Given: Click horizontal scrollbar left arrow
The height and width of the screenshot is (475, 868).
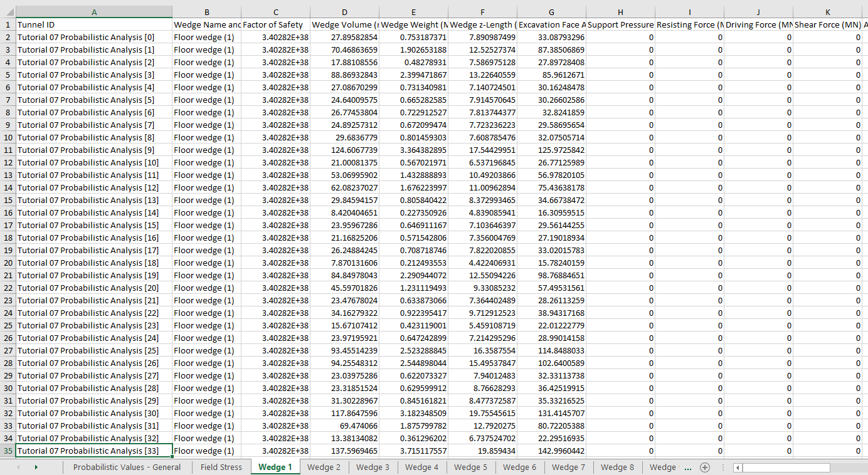Looking at the screenshot, I should coord(738,467).
